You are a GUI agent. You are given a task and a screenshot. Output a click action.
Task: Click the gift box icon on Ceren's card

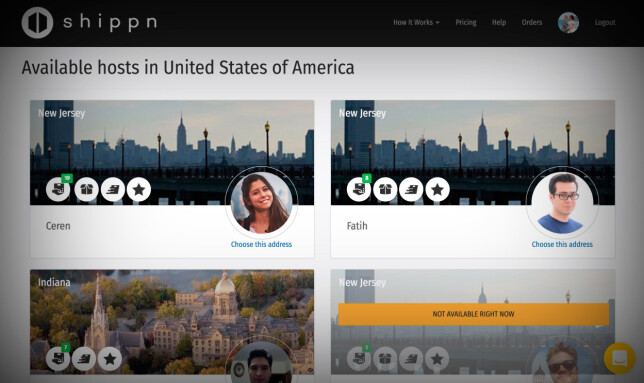coord(86,189)
